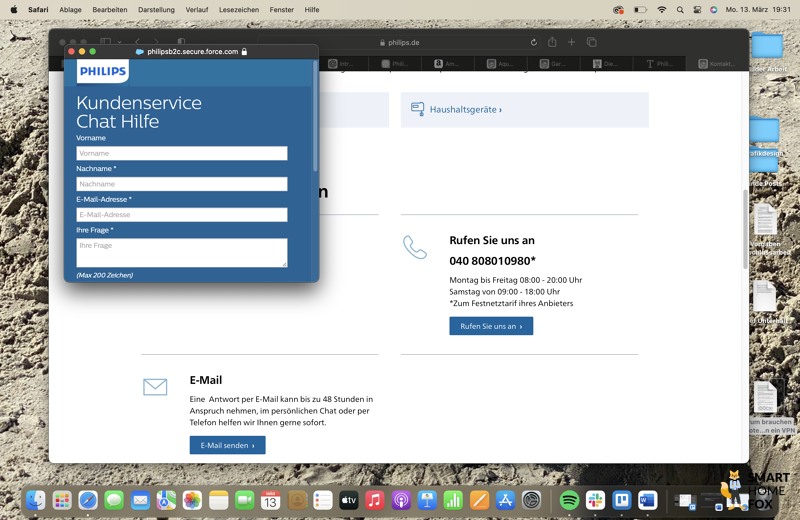Click into the "Ihre Frage" text area
The height and width of the screenshot is (520, 800).
(x=182, y=252)
